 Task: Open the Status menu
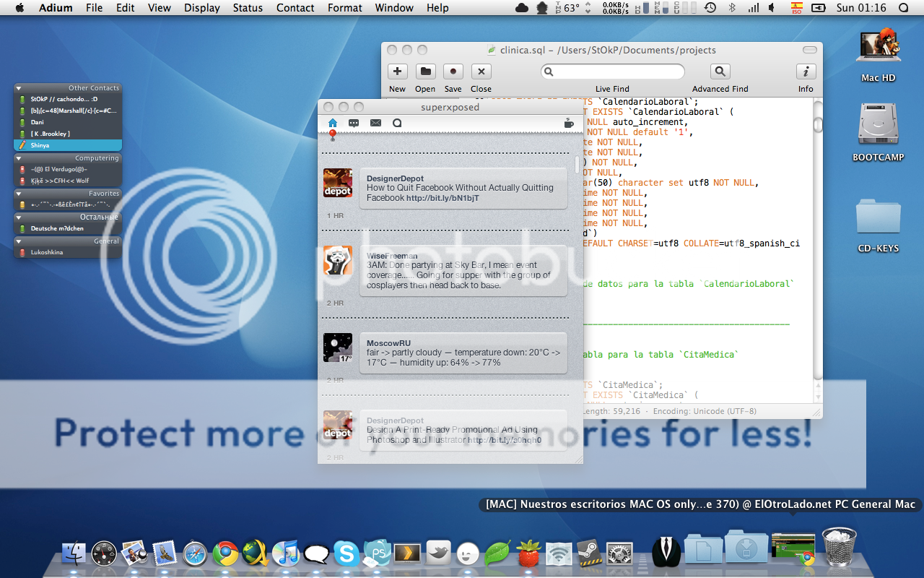248,8
